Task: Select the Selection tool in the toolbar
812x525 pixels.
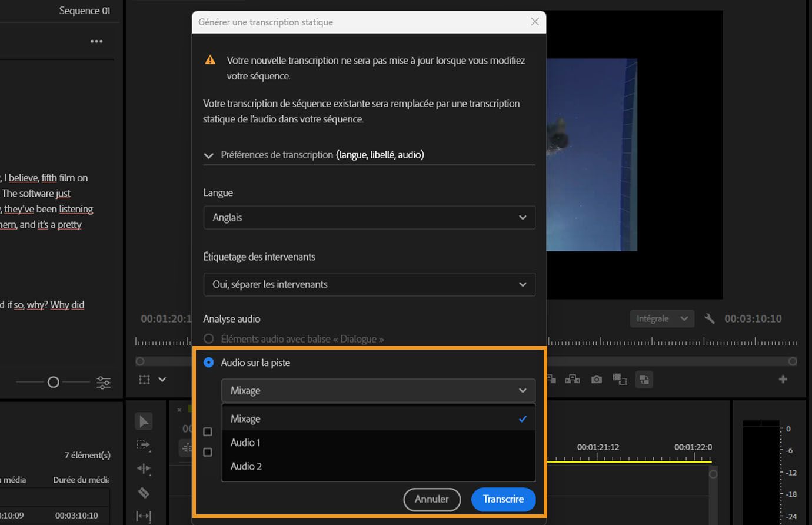Action: [144, 421]
